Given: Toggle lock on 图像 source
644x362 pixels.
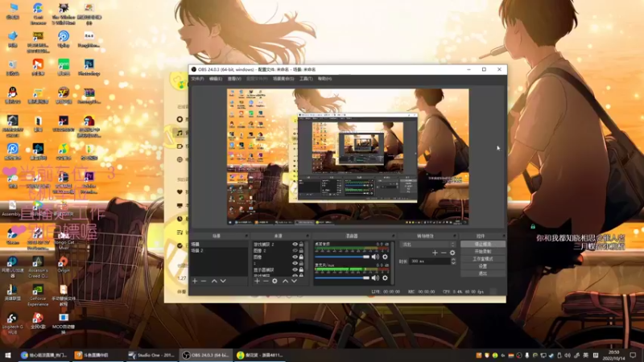Looking at the screenshot, I should coord(301,257).
